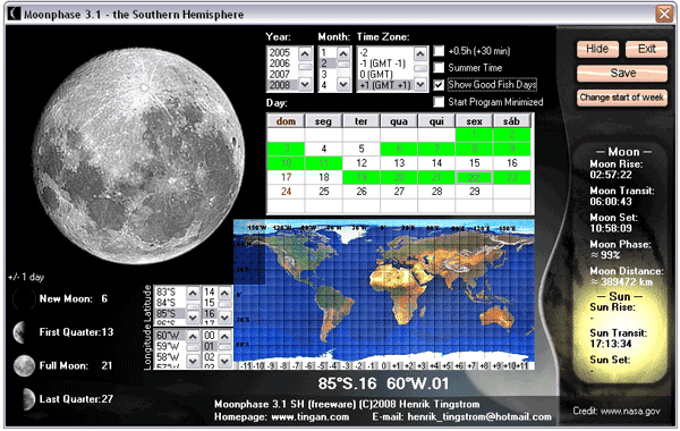Select day 4 in the calendar
Viewport: 680px width, 431px height.
324,149
